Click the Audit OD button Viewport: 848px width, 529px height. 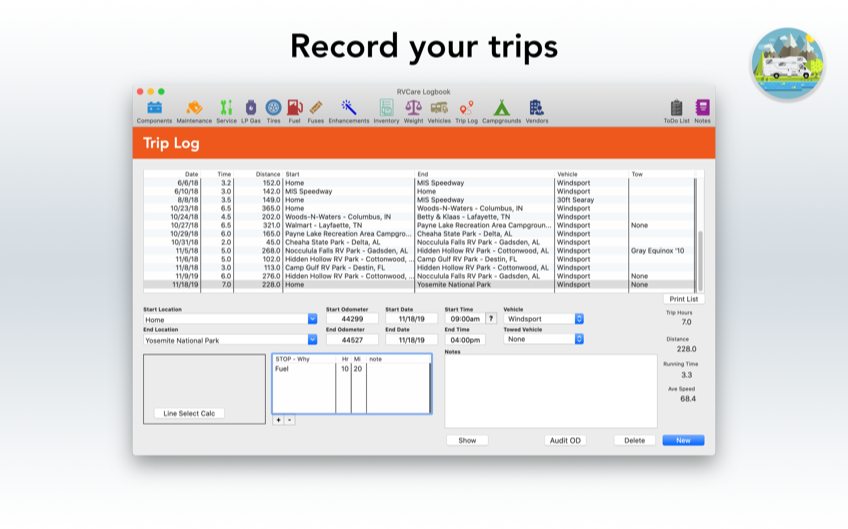click(x=565, y=440)
